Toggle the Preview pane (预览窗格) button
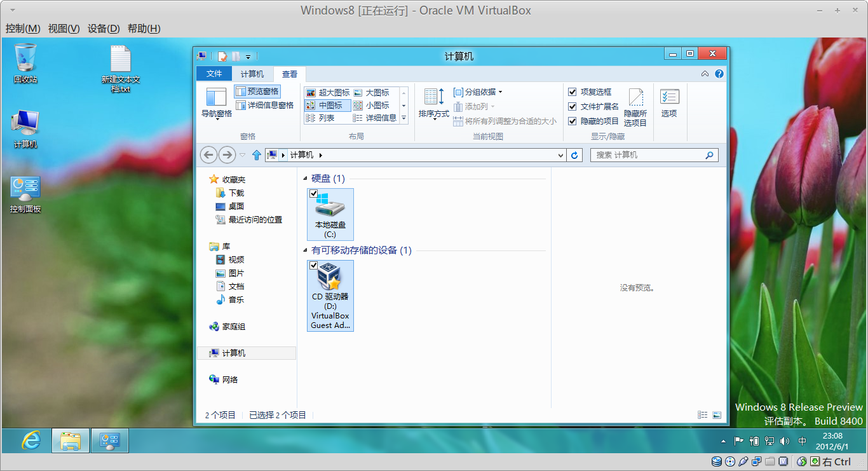The width and height of the screenshot is (868, 471). coord(257,92)
